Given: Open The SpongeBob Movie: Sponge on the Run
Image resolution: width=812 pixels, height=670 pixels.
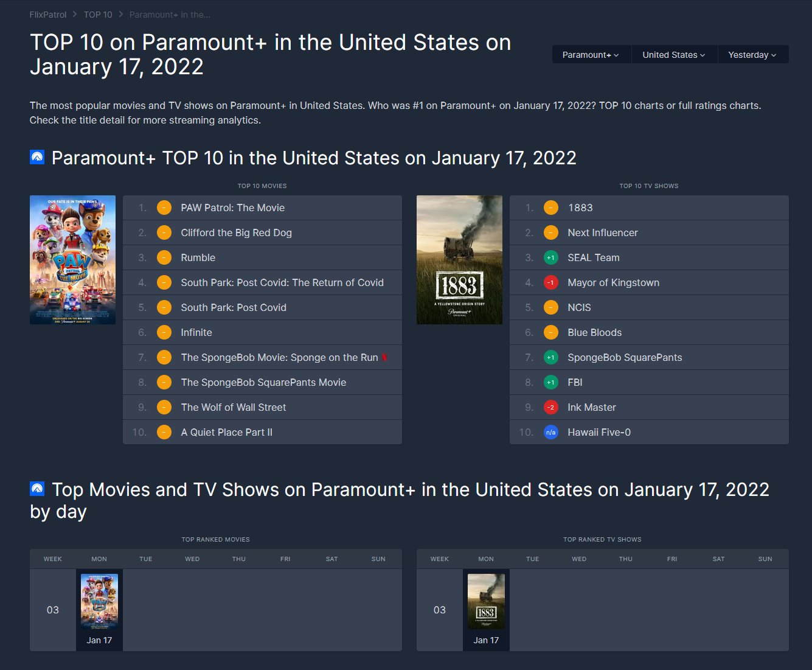Looking at the screenshot, I should [x=279, y=357].
